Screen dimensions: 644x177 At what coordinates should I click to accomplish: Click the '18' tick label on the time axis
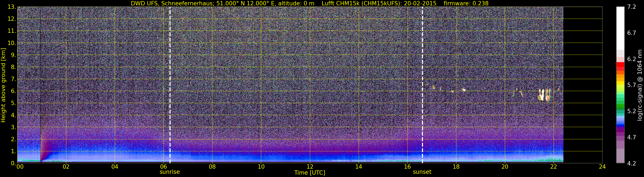[456, 167]
